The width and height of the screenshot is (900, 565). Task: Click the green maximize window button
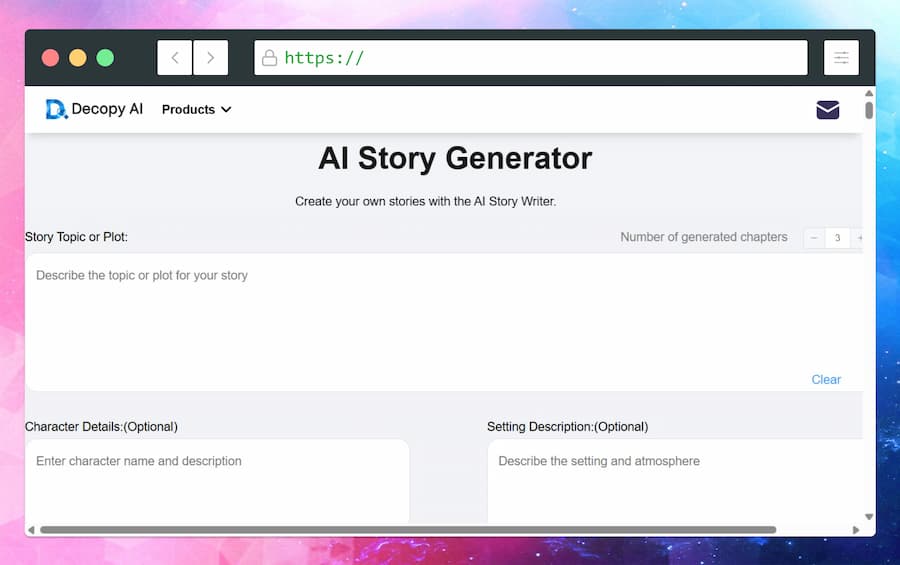[105, 58]
